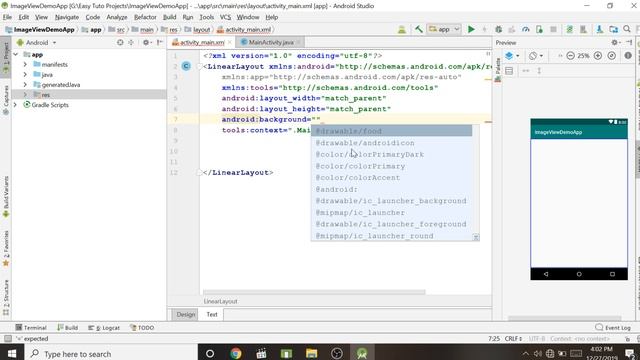Image resolution: width=640 pixels, height=360 pixels.
Task: Open the Project Structure folder icon
Action: point(613,29)
